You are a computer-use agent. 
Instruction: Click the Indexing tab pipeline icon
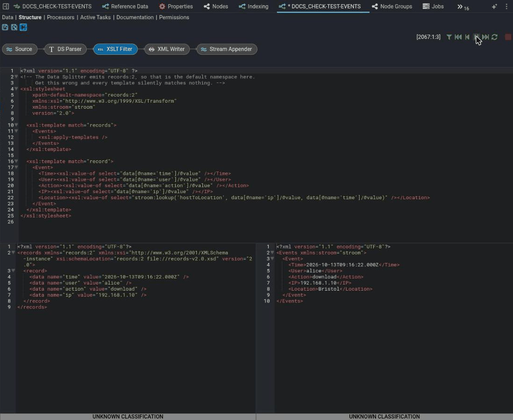pyautogui.click(x=242, y=7)
